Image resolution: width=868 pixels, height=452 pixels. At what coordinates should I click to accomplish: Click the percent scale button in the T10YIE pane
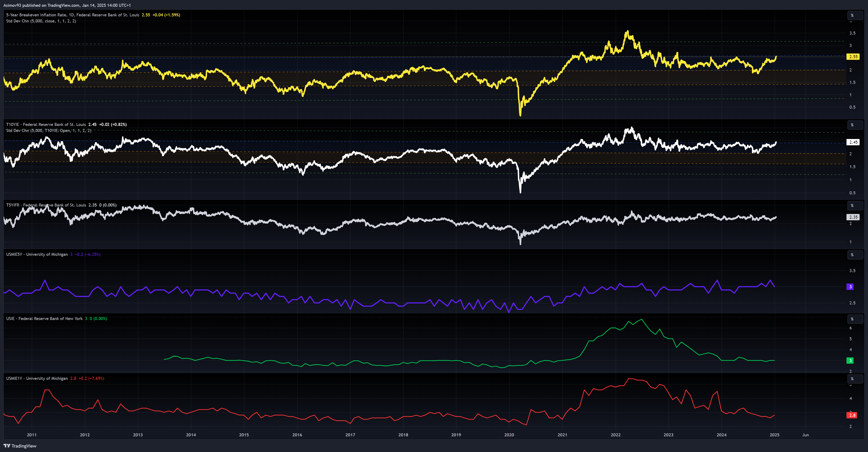click(855, 125)
